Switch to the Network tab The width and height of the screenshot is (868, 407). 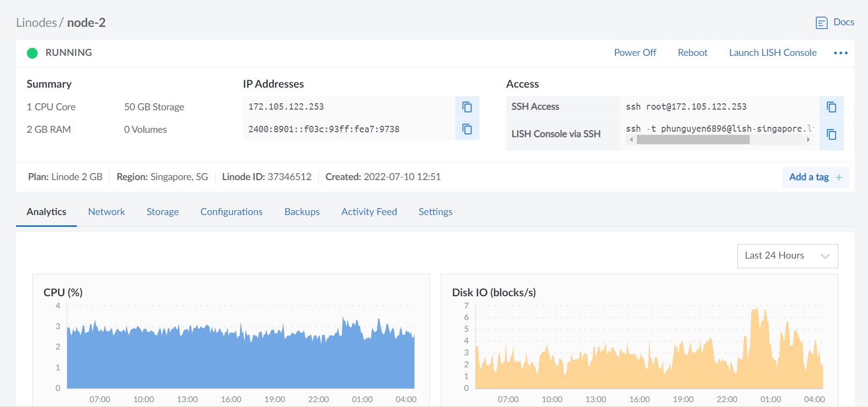pos(106,212)
